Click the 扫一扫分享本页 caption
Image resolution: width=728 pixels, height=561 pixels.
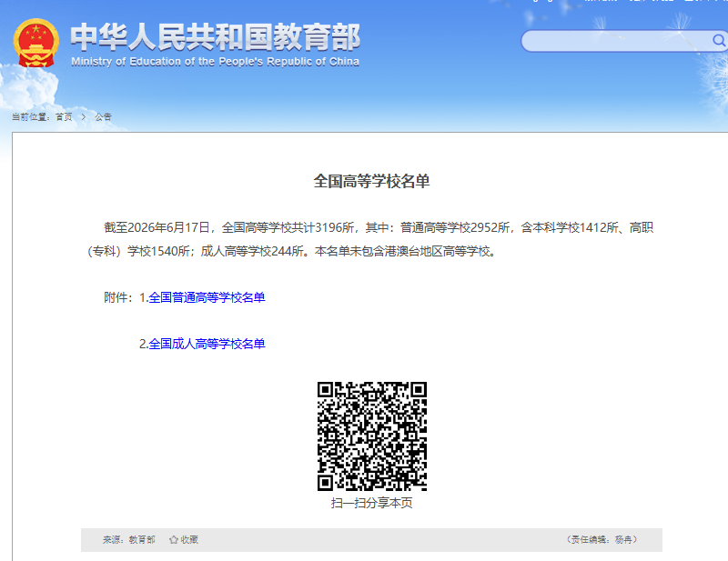point(371,503)
